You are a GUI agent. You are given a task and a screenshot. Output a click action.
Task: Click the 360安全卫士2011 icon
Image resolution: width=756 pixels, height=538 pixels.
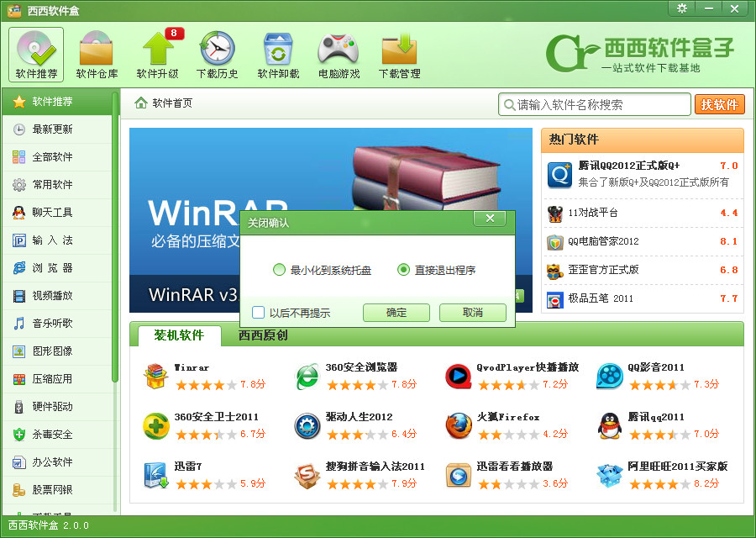[155, 426]
